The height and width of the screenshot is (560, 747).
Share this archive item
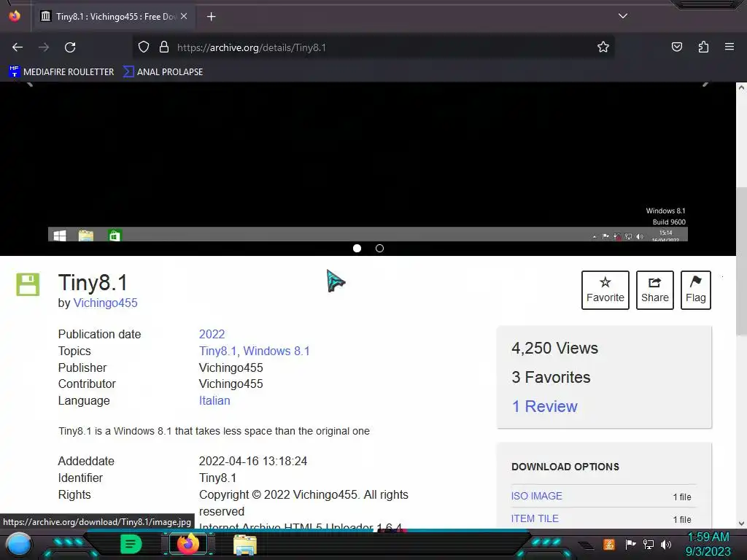coord(655,290)
